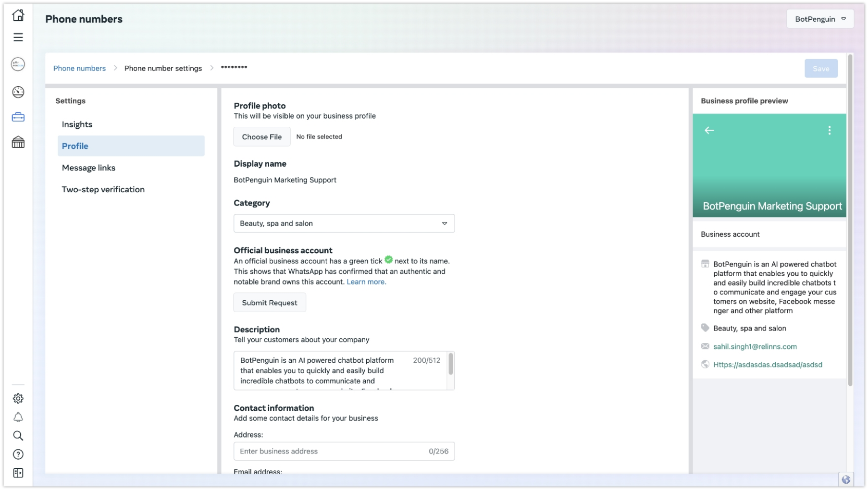Select the Profile settings tab

[x=131, y=146]
